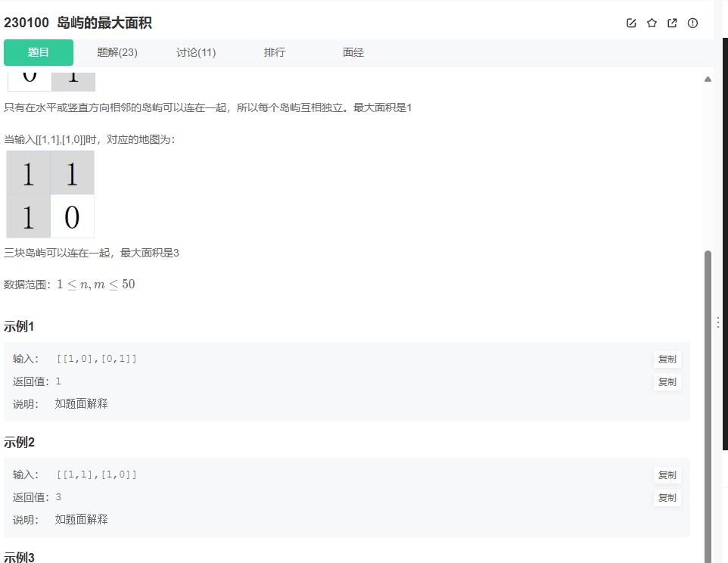
Task: Select the 题目 tab
Action: (x=39, y=52)
